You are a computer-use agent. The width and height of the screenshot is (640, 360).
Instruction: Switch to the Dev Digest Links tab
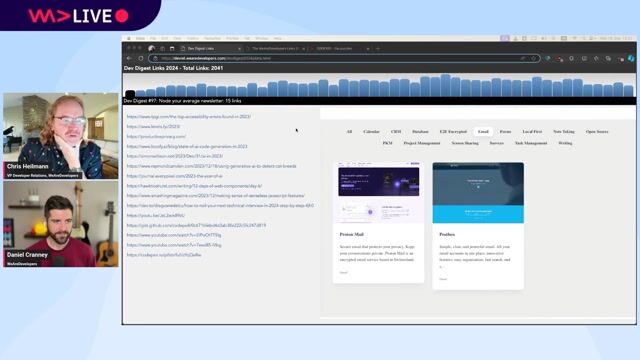tap(211, 48)
